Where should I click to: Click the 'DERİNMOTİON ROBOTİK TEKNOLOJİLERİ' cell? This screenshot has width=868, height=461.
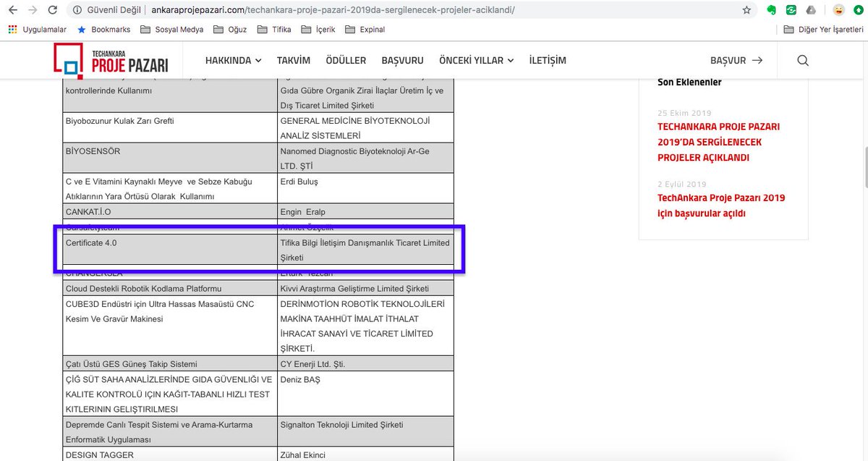pyautogui.click(x=365, y=326)
